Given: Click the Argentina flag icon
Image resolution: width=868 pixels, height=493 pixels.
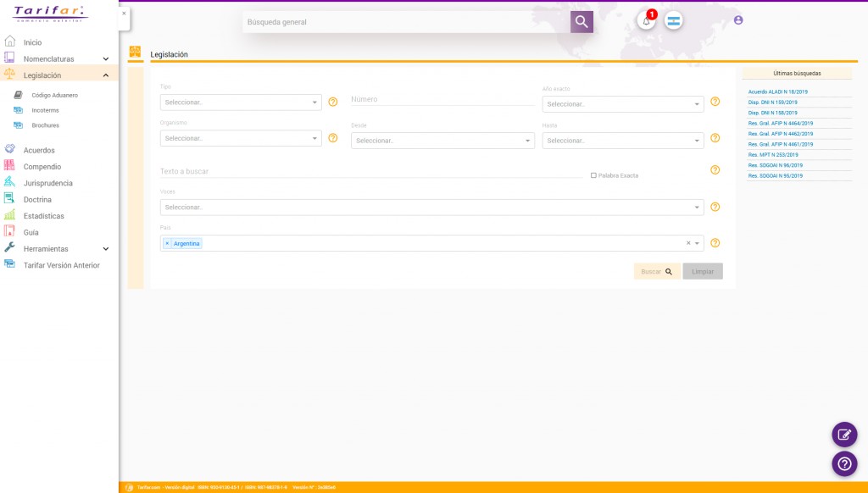Looking at the screenshot, I should point(673,21).
